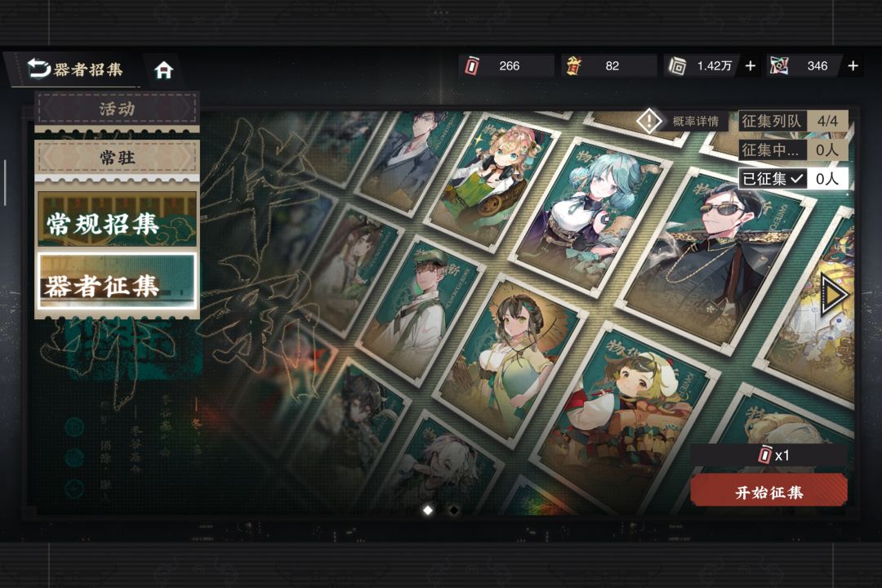Switch to the 活动 tab
The width and height of the screenshot is (882, 588).
click(x=117, y=109)
